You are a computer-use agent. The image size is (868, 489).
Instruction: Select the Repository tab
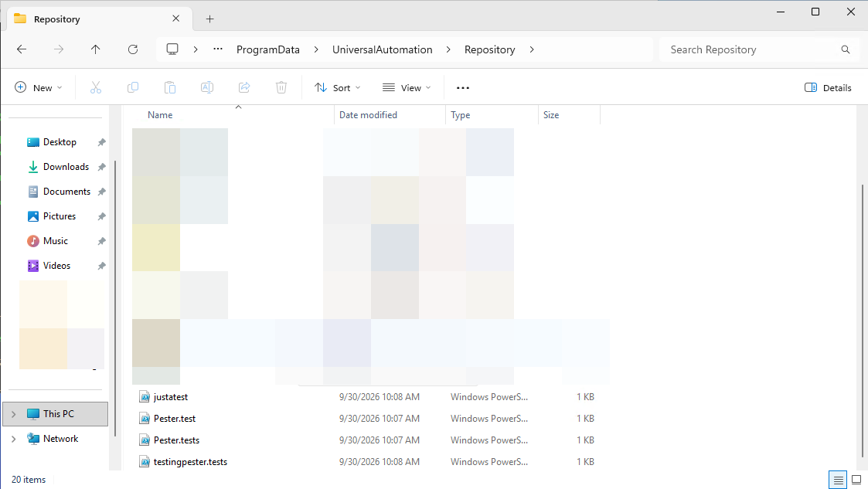[100, 19]
